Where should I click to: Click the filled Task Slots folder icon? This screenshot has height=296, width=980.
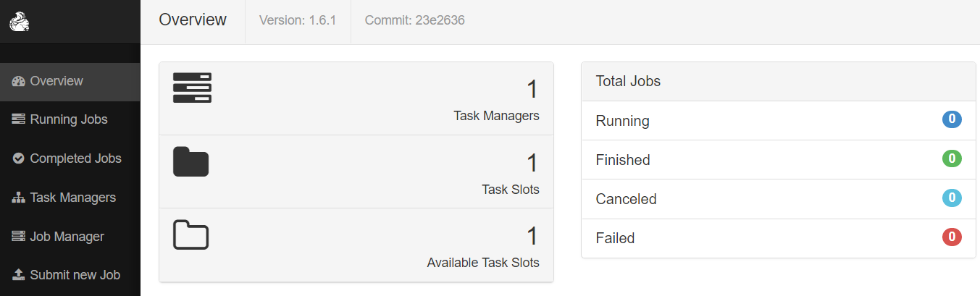(190, 161)
